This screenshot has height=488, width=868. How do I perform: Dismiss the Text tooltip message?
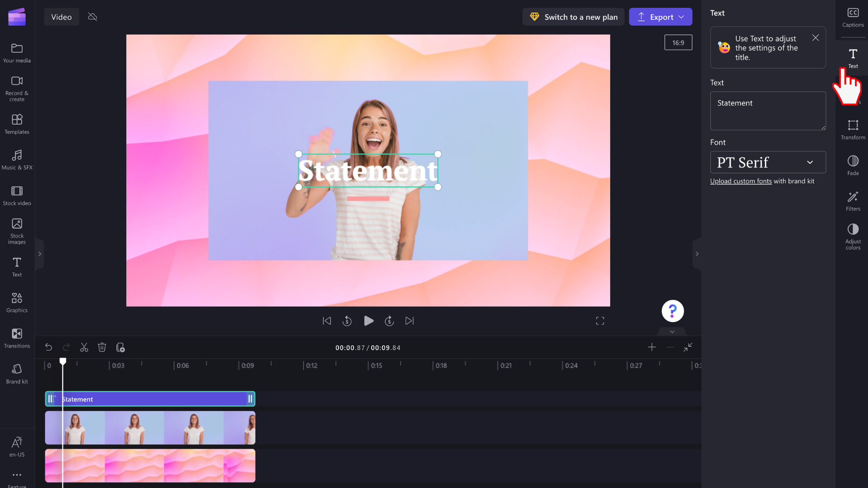pos(816,38)
